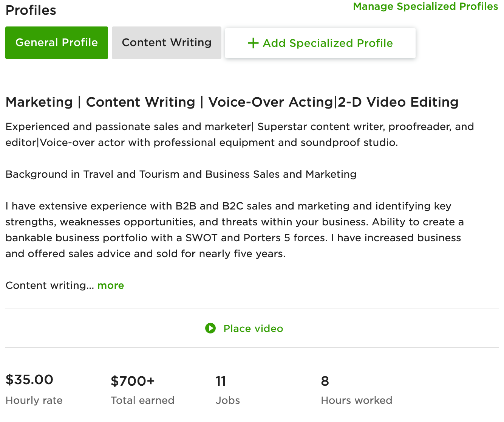Click the green play icon

point(210,328)
